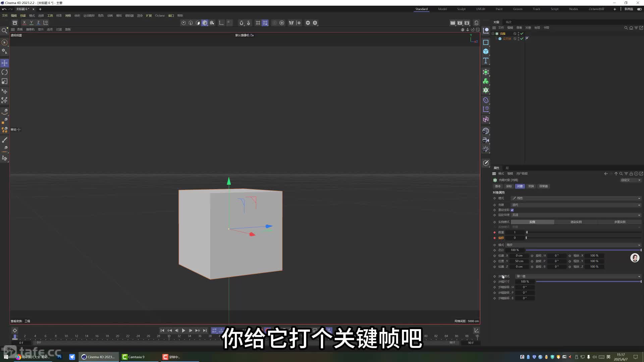Toggle the 数量 keyframe dot

pos(494,232)
